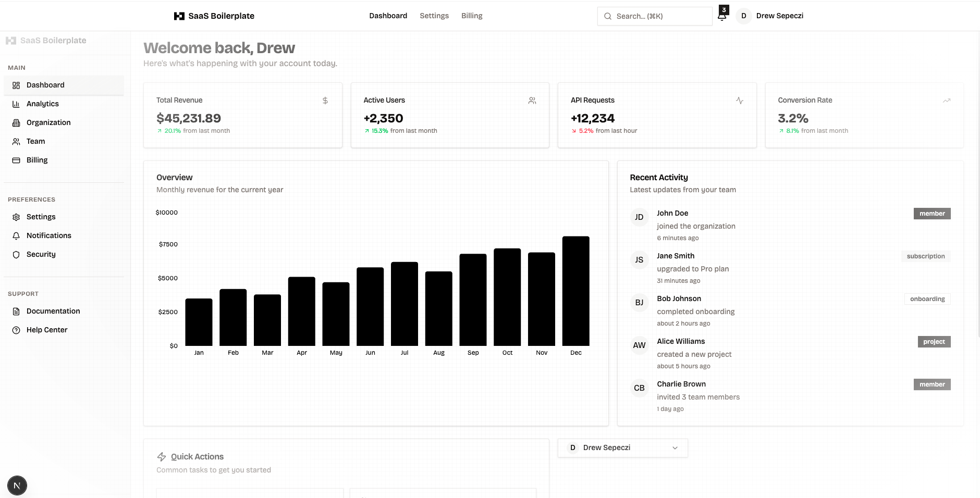Click the Team members icon in the sidebar
This screenshot has height=498, width=980.
[15, 141]
